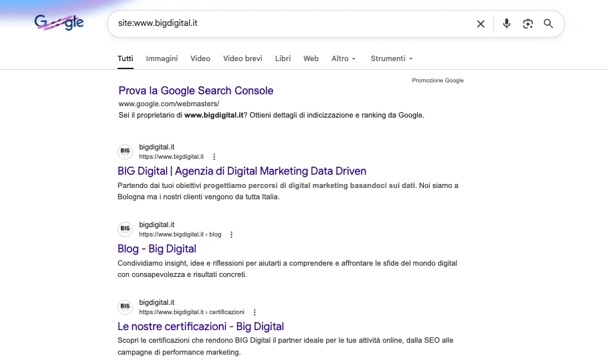Expand the Strumenti dropdown
Screen dimensions: 608x364
click(391, 58)
